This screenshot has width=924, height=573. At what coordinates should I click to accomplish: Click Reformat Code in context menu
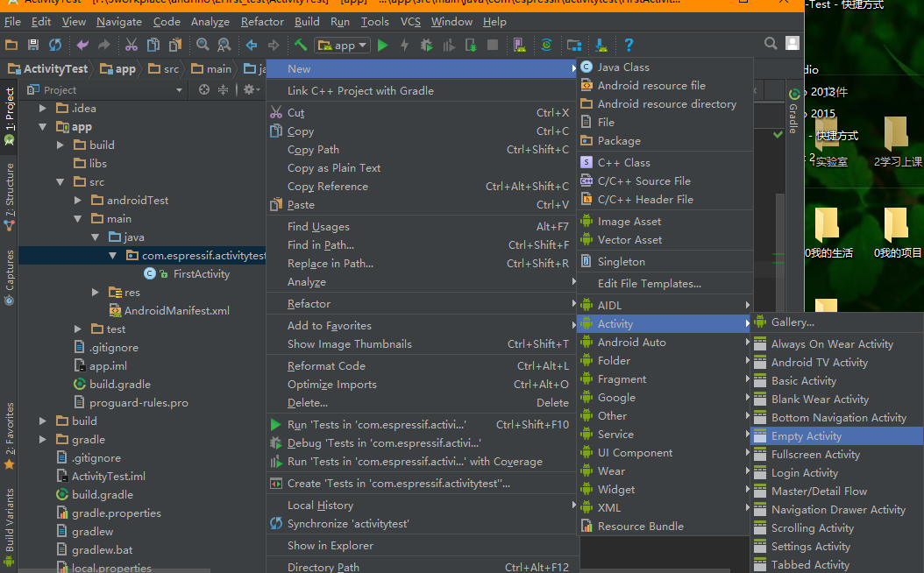pos(325,366)
